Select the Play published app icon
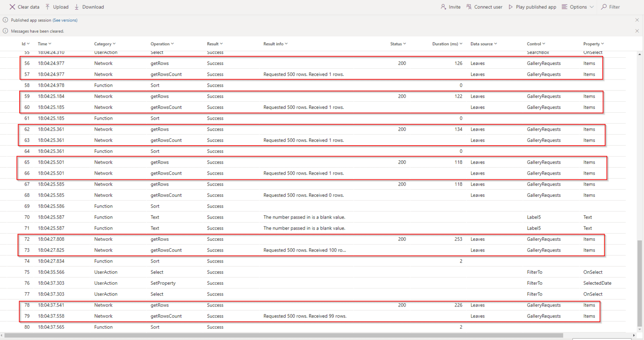 click(511, 7)
